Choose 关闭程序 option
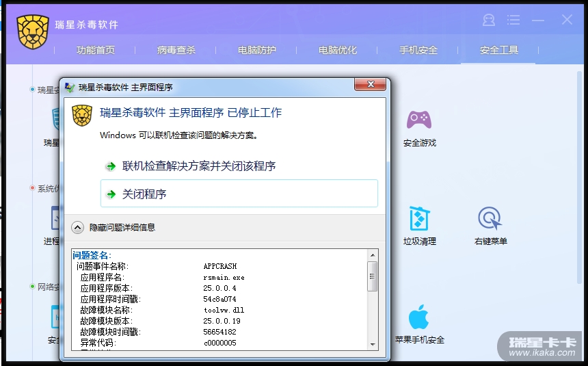The width and height of the screenshot is (588, 366). (x=239, y=194)
